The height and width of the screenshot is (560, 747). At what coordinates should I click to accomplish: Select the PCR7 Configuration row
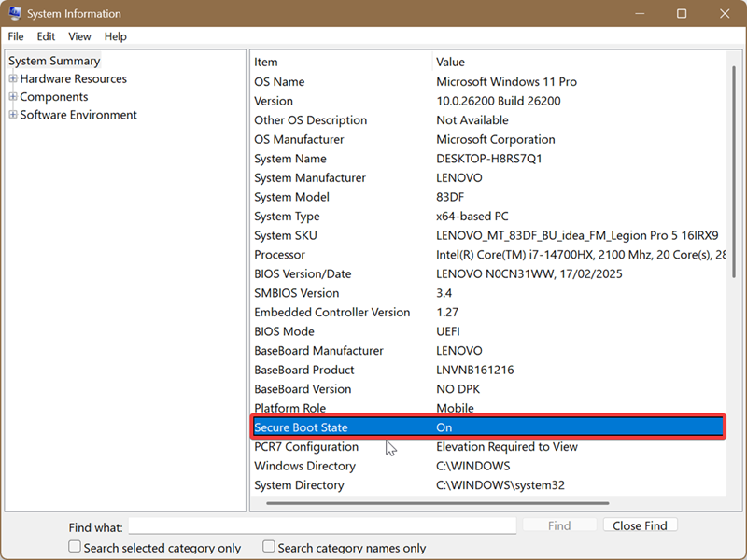tap(488, 447)
